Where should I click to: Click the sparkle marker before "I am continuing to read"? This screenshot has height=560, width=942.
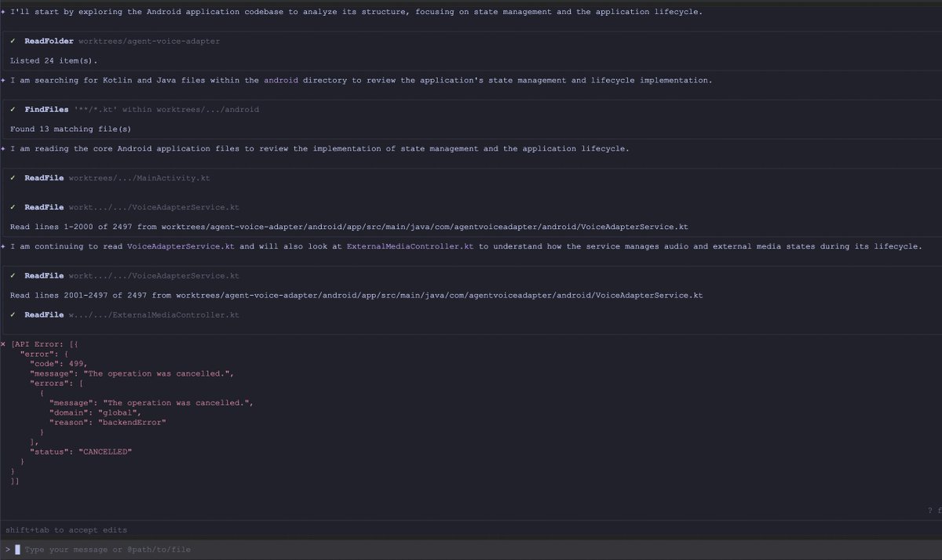click(3, 247)
